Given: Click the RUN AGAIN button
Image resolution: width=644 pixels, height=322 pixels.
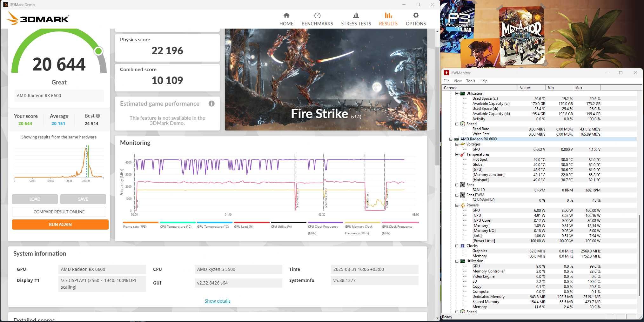Looking at the screenshot, I should (60, 225).
